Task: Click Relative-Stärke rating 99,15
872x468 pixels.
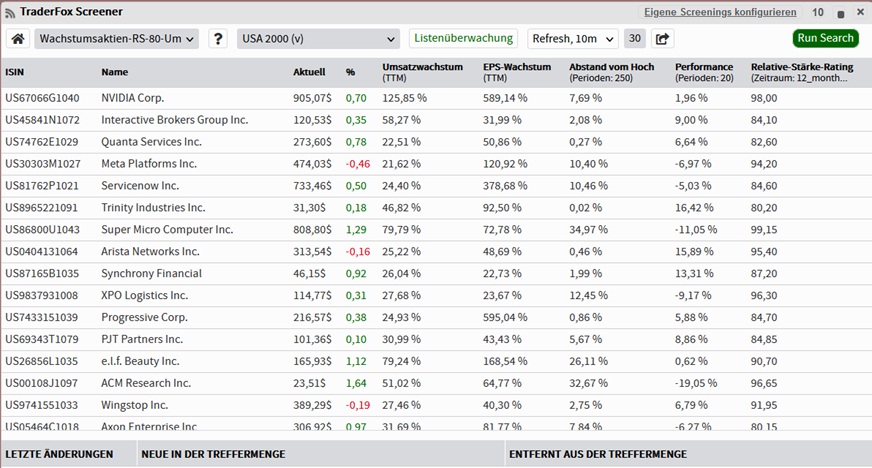Action: [764, 230]
